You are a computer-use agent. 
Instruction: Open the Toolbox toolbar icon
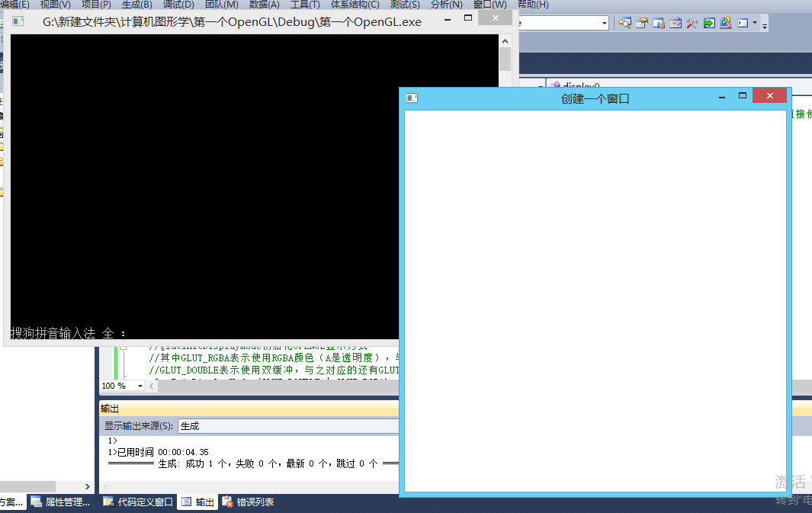coord(674,23)
